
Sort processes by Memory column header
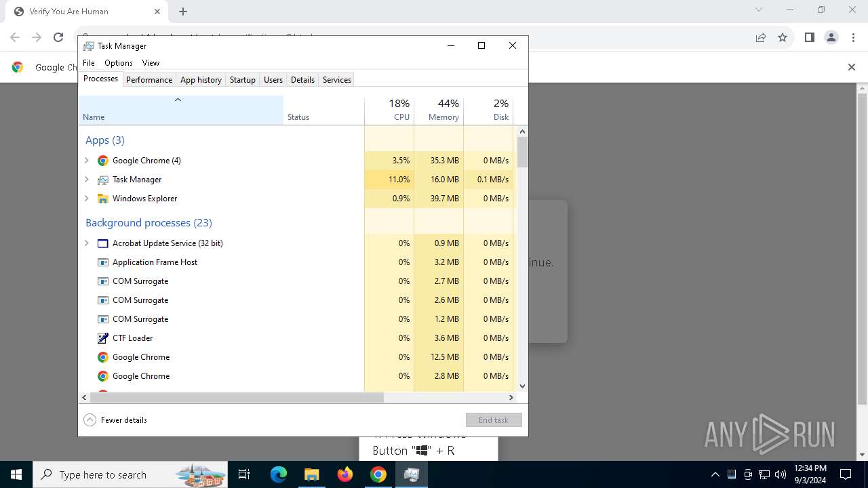pyautogui.click(x=439, y=110)
